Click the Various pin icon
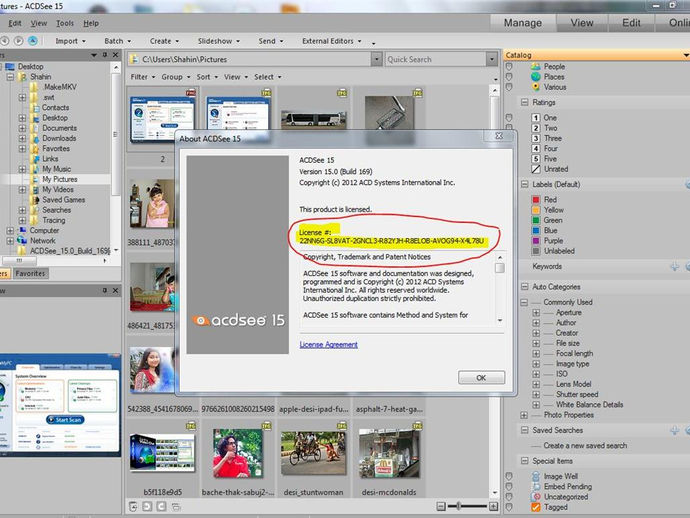 [536, 87]
